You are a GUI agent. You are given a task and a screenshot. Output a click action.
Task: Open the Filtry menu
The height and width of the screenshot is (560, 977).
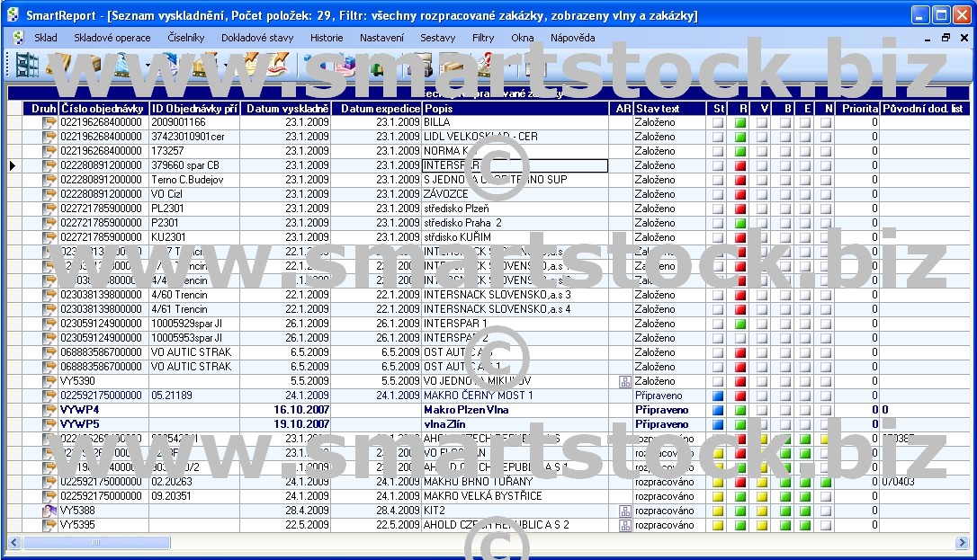click(x=483, y=38)
